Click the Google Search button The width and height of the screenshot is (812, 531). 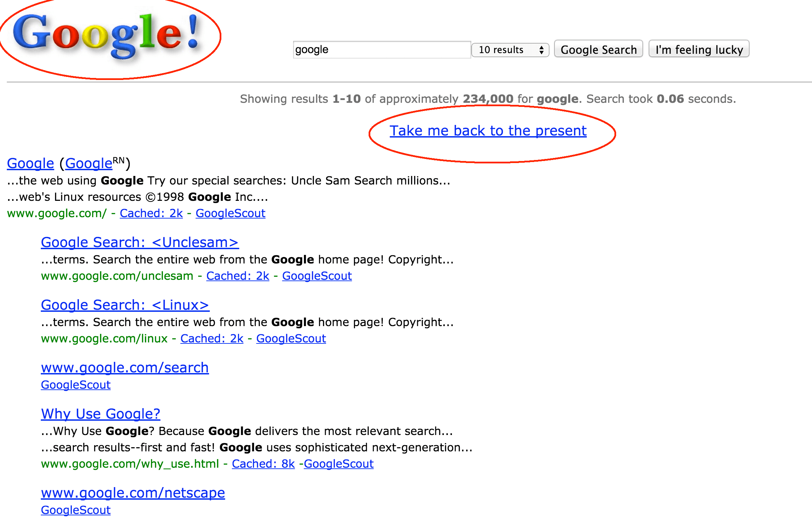[x=598, y=49]
